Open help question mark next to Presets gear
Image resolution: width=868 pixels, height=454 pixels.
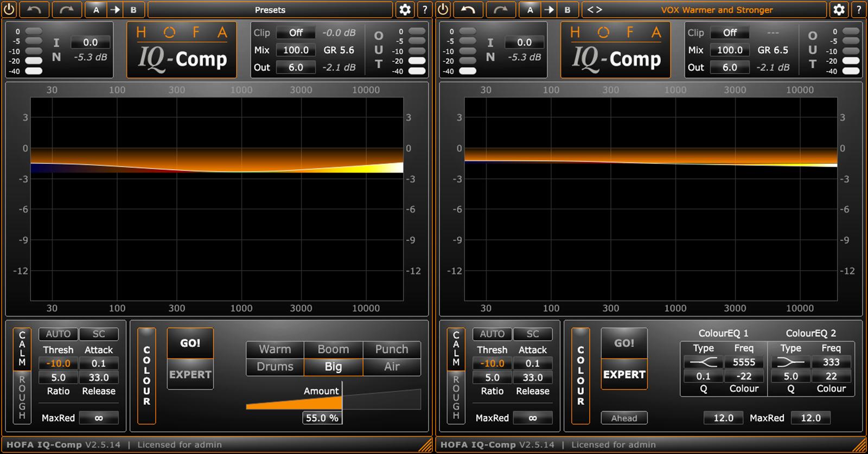click(425, 9)
